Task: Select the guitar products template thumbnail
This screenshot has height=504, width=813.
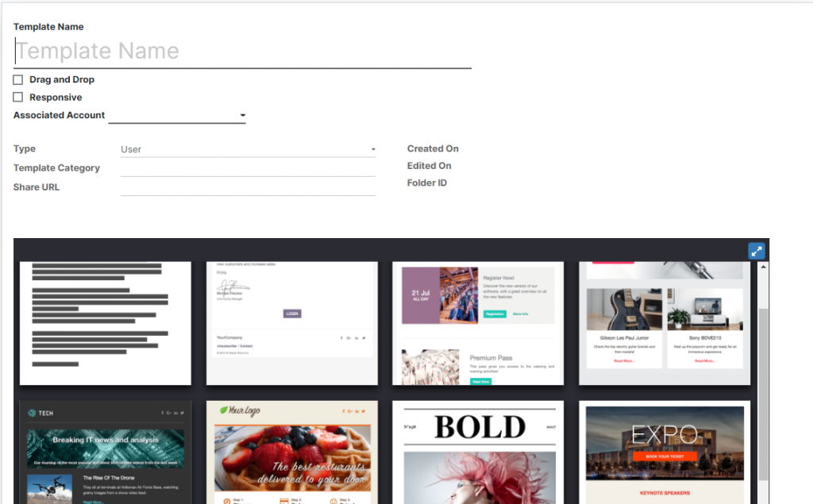Action: point(665,323)
